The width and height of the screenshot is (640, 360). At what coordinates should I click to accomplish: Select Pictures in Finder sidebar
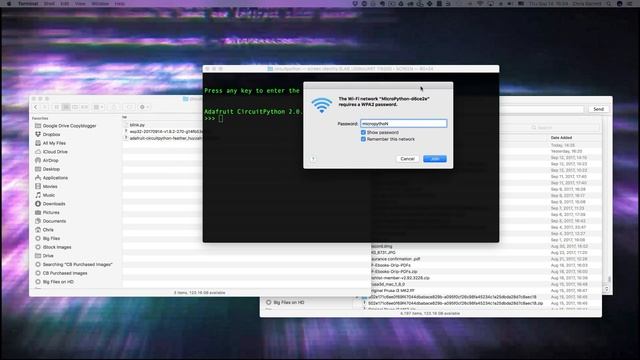[47, 212]
